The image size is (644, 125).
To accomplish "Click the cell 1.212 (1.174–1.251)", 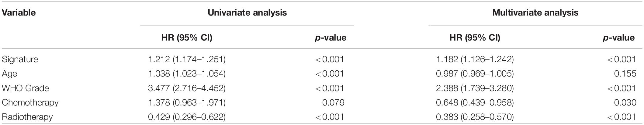I will (187, 59).
